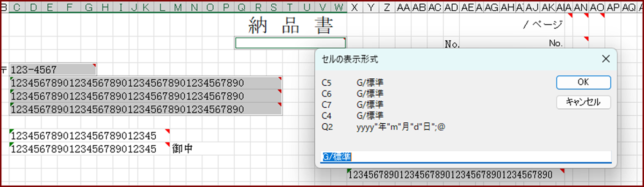644x187 pixels.
Task: Click the third grey address row cell
Action: [146, 109]
